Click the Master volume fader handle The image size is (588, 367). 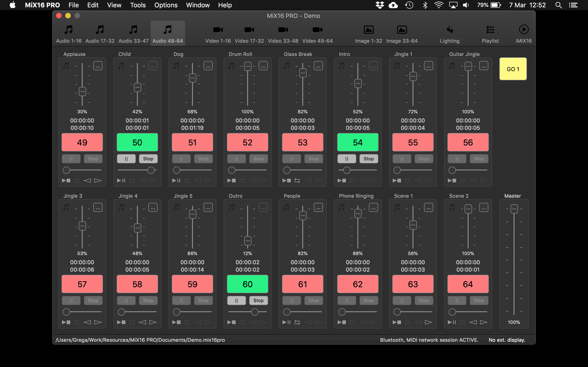tap(514, 209)
